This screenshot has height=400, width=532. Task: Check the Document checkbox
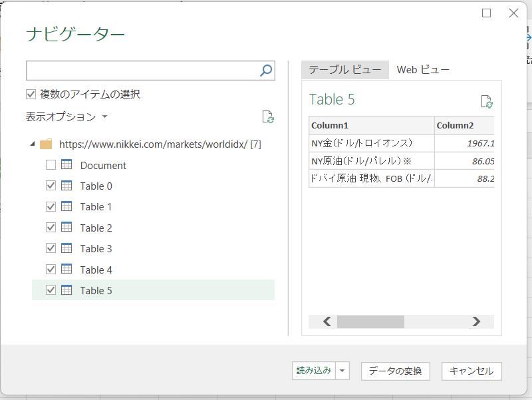(51, 165)
